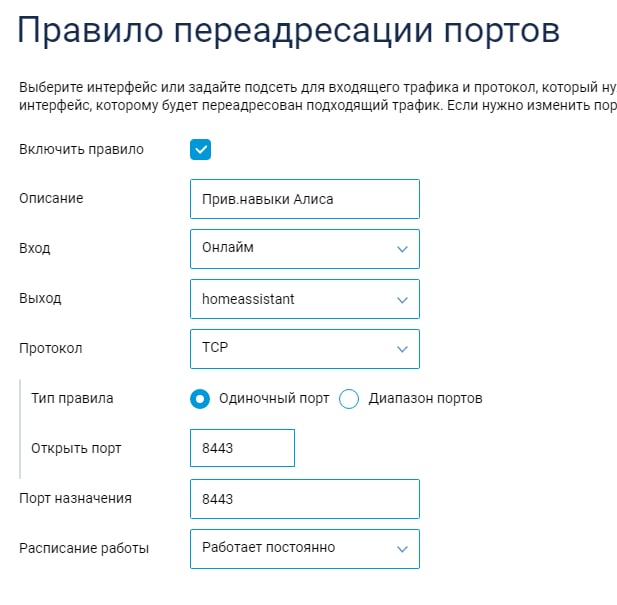
Task: Click the chevron arrow in the "Выход" field
Action: (x=402, y=299)
